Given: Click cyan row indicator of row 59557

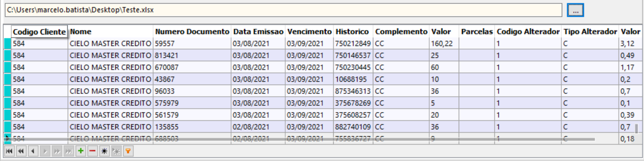Looking at the screenshot, I should (7, 44).
